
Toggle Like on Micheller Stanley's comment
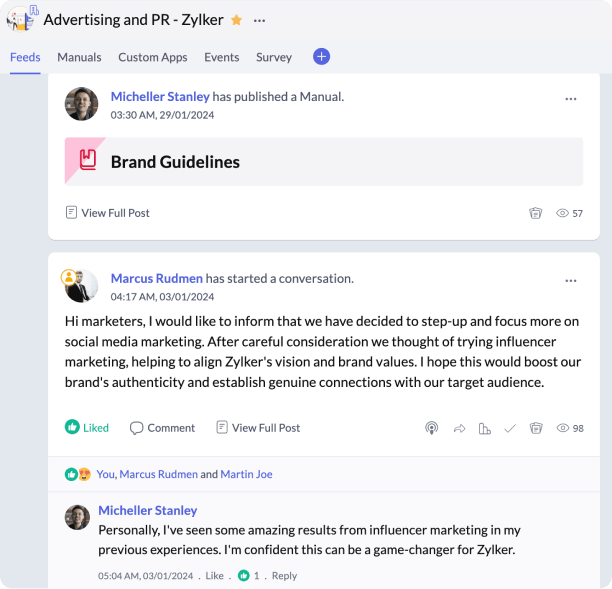pos(213,576)
